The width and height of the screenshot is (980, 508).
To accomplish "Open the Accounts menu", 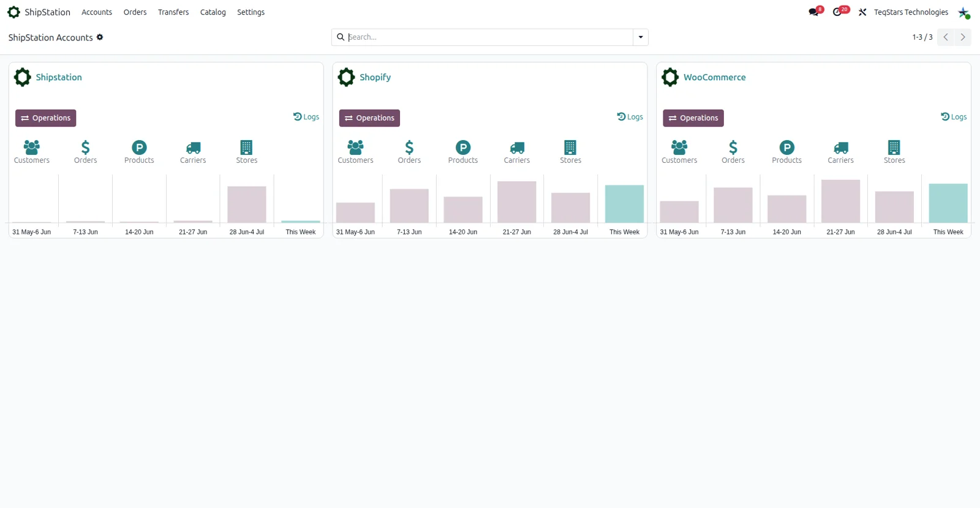I will (x=97, y=12).
